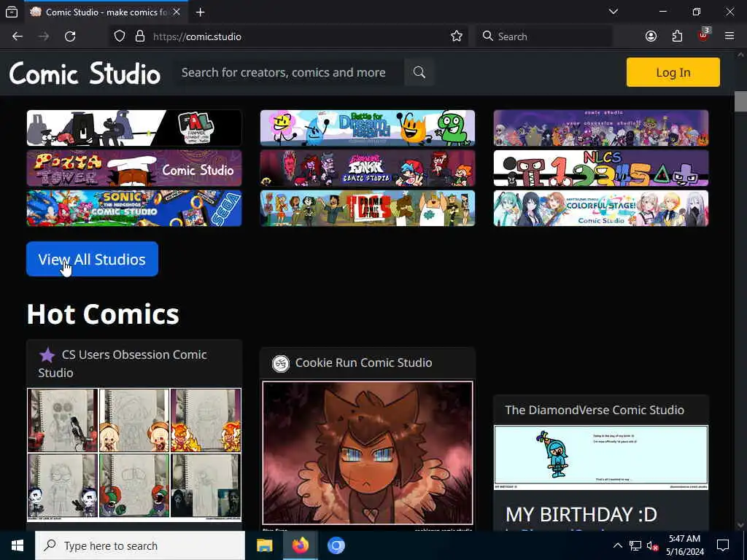Open the Cookie Run Comic Studio link
The image size is (747, 560).
click(363, 363)
